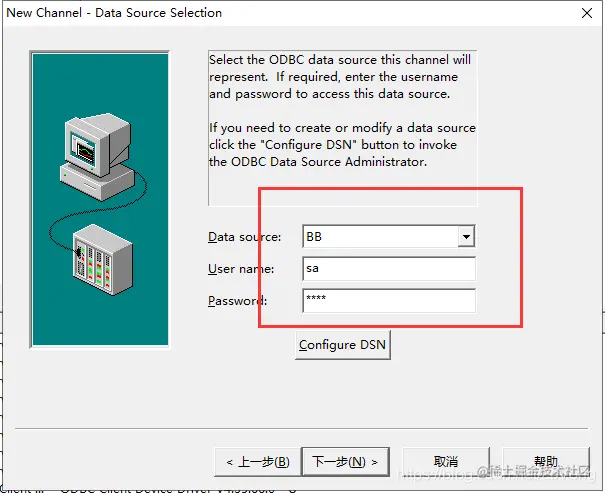This screenshot has width=605, height=493.
Task: Go back with 上一步(B) button
Action: click(x=258, y=462)
